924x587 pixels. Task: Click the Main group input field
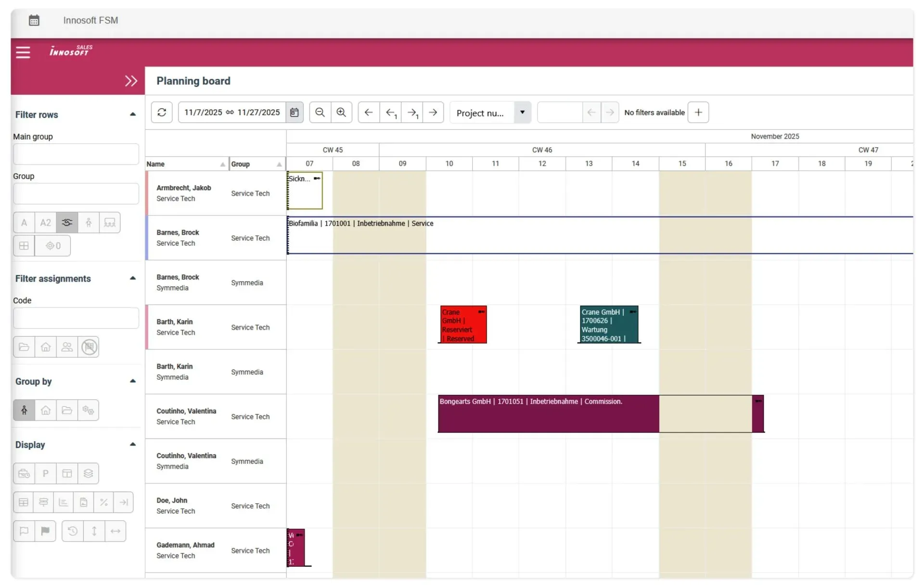tap(76, 154)
